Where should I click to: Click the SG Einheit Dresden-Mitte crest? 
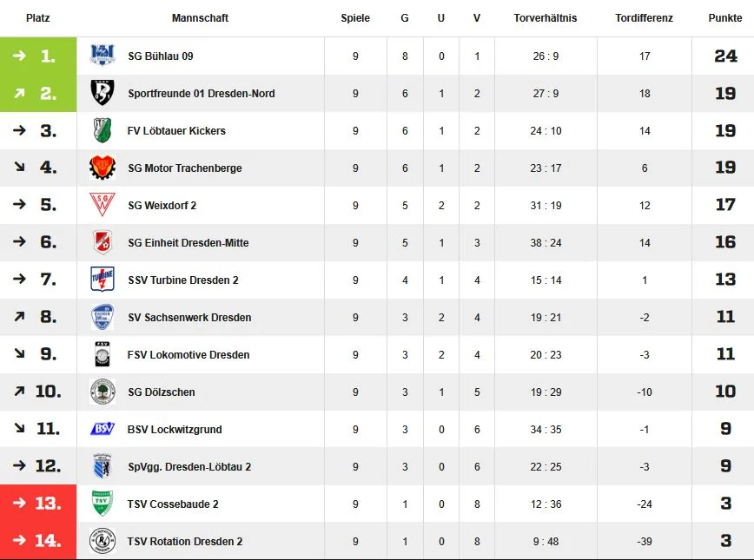(103, 242)
